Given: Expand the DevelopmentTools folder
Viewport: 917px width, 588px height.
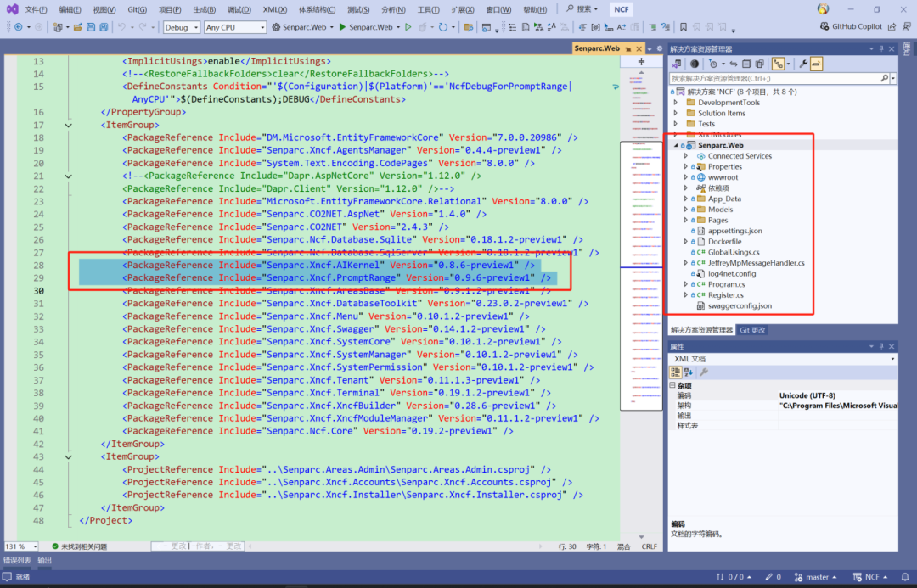Looking at the screenshot, I should coord(676,103).
